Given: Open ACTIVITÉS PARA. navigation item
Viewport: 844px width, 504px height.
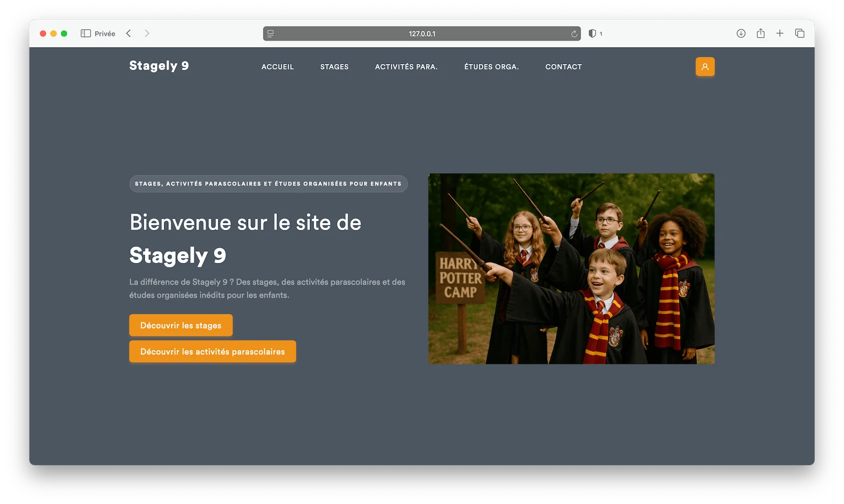Looking at the screenshot, I should click(406, 67).
